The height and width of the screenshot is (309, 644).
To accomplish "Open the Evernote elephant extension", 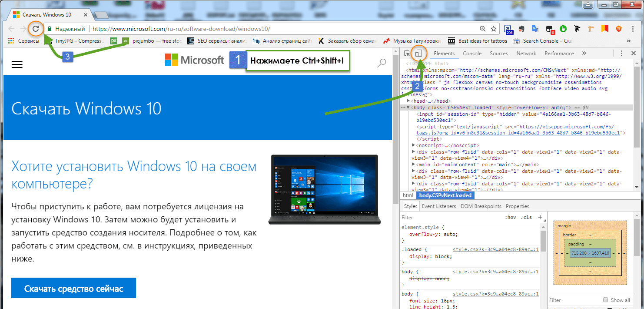I will pyautogui.click(x=521, y=29).
